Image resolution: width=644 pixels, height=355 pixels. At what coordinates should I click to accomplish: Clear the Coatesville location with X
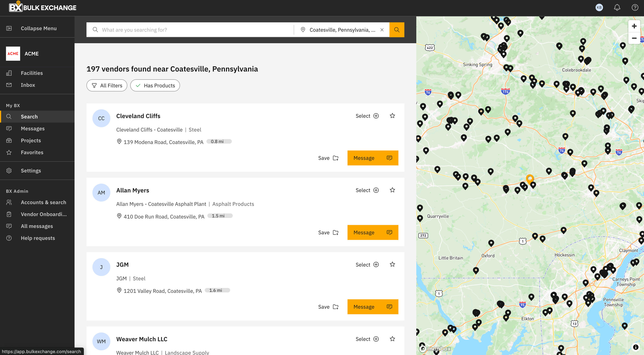pos(382,30)
